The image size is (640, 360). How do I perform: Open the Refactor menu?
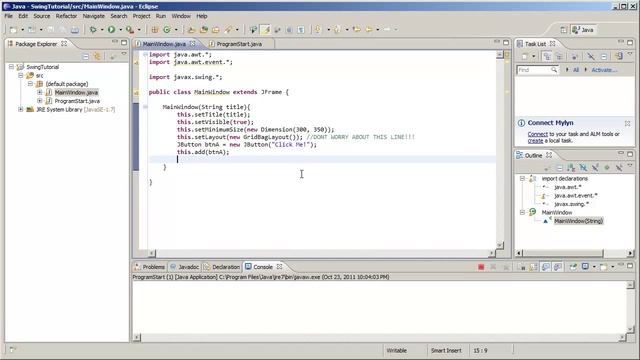point(66,16)
